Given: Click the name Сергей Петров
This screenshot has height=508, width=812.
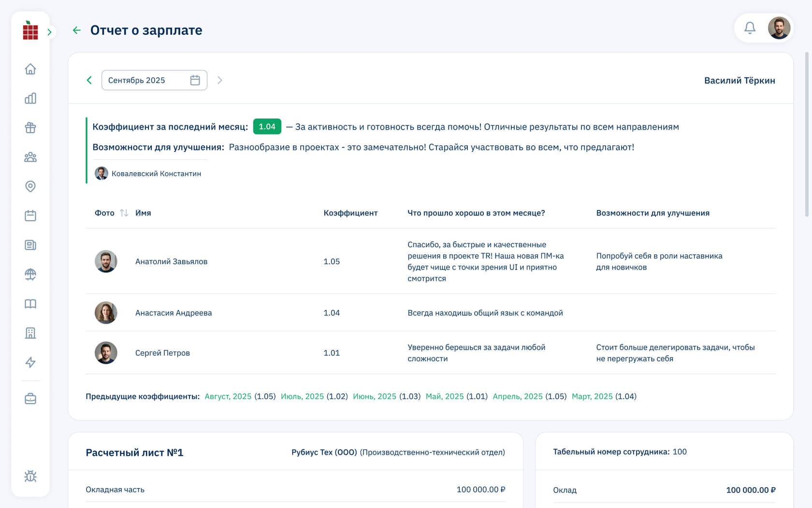Looking at the screenshot, I should pos(162,353).
